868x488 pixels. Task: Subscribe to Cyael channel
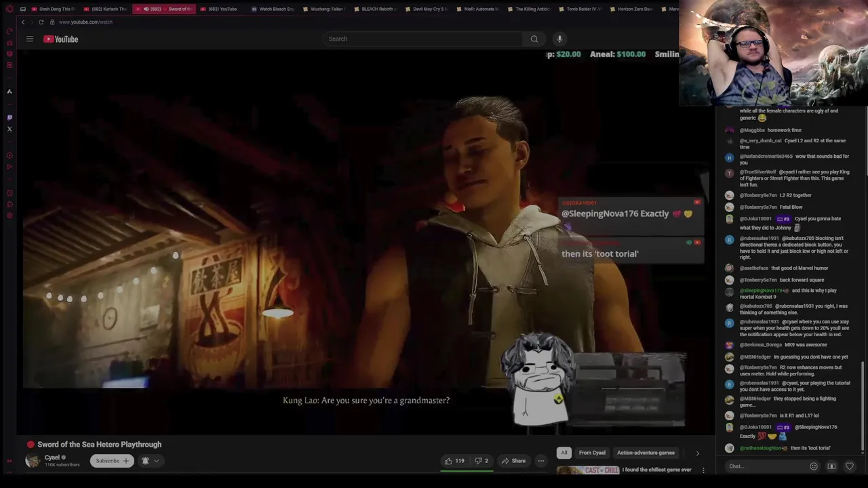[x=112, y=461]
